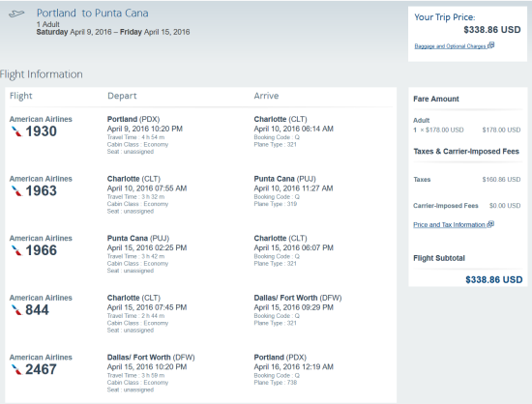
Task: Select the Flight column header
Action: click(21, 96)
